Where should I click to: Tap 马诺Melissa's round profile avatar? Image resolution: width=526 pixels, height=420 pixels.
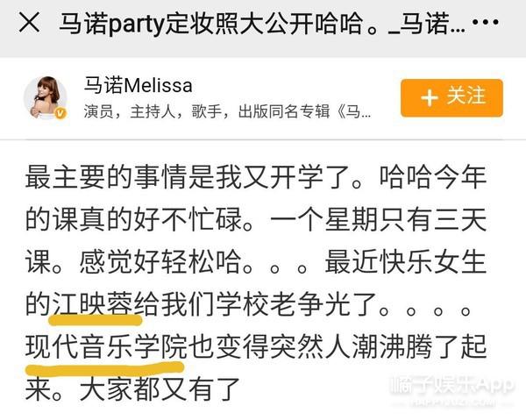[46, 97]
